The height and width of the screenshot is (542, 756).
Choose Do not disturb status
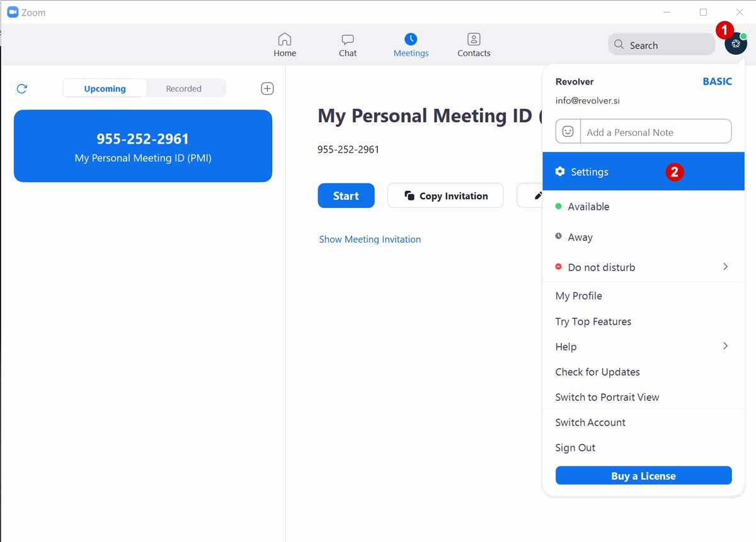pyautogui.click(x=643, y=267)
